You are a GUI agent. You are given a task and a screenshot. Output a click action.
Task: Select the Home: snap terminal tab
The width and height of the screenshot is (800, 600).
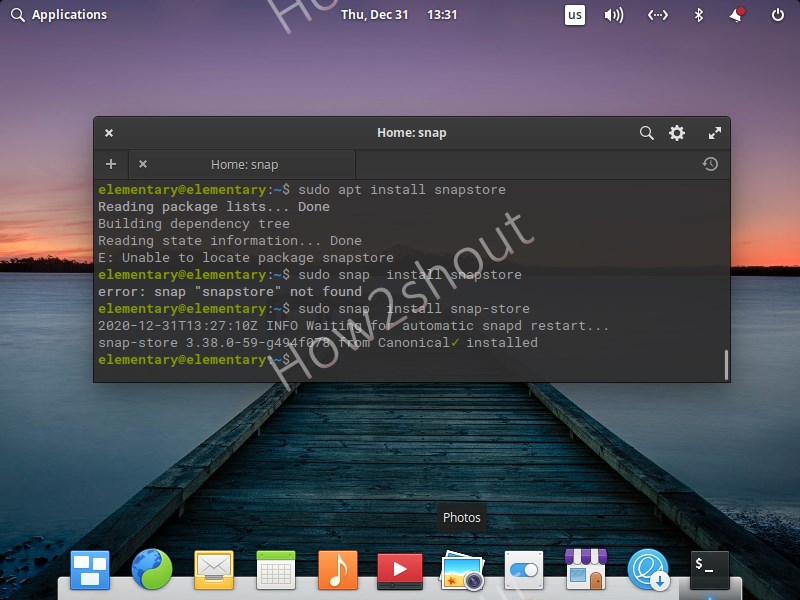[245, 164]
